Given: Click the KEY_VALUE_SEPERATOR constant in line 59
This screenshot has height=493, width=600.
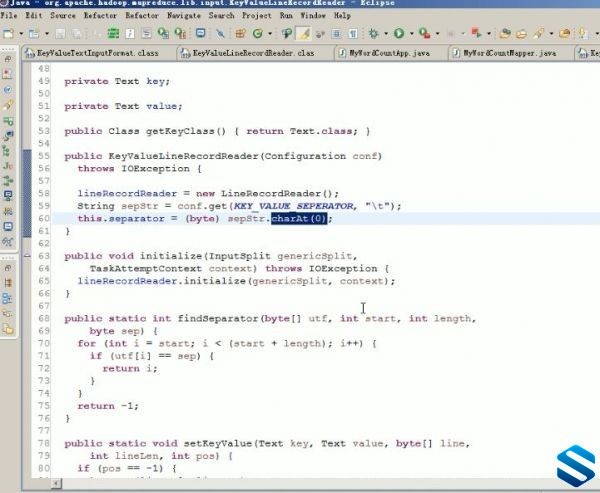Looking at the screenshot, I should coord(293,206).
